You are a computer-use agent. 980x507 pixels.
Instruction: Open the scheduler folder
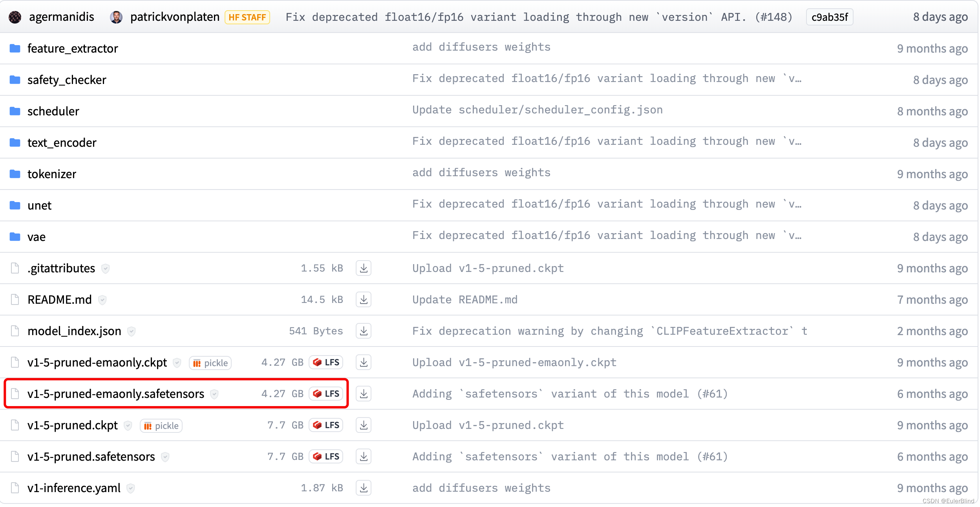pyautogui.click(x=53, y=111)
